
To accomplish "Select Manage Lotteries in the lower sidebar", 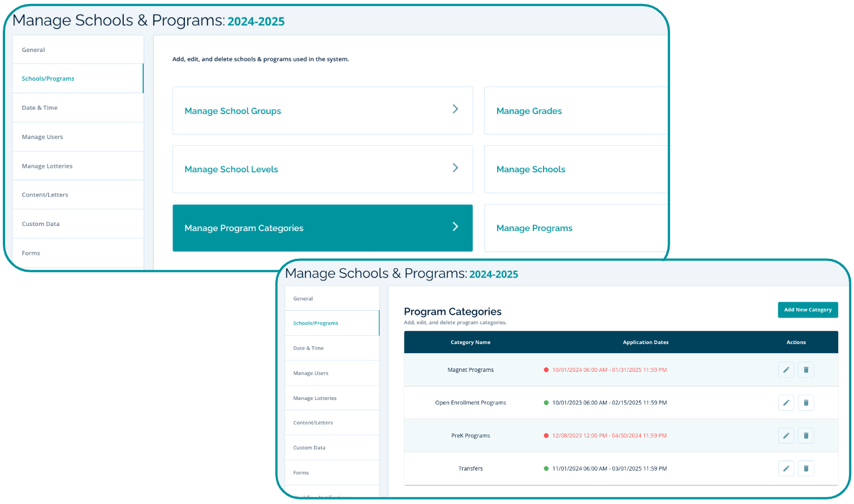I will [x=314, y=398].
